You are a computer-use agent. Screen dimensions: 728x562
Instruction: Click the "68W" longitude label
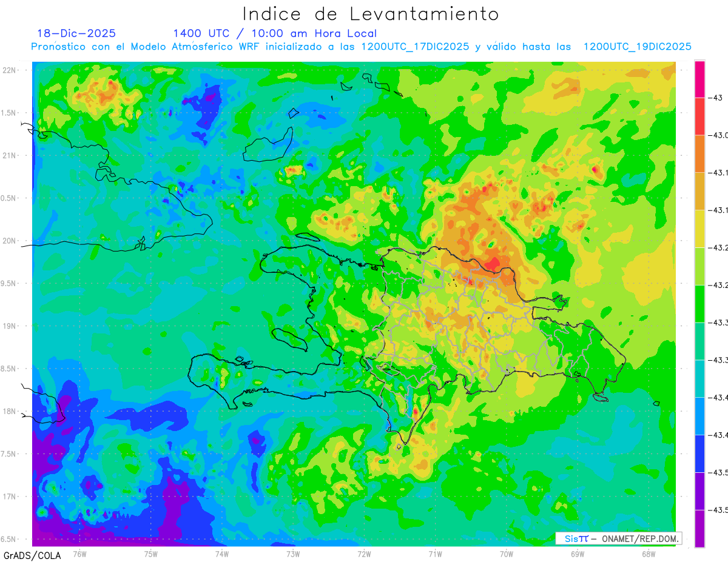coord(649,554)
